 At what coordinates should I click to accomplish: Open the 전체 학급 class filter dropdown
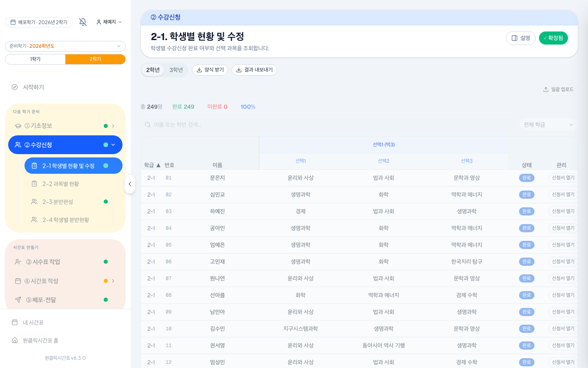click(x=548, y=125)
